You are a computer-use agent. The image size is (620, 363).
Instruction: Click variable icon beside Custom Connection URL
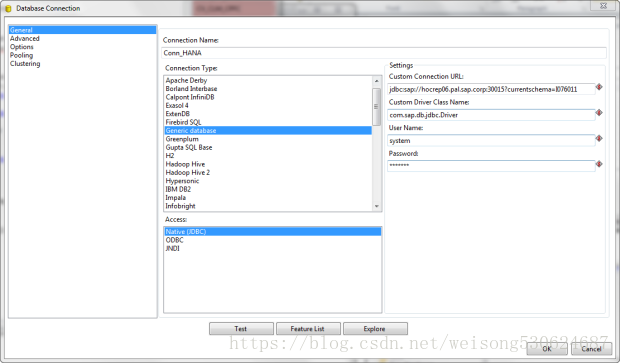coord(599,87)
